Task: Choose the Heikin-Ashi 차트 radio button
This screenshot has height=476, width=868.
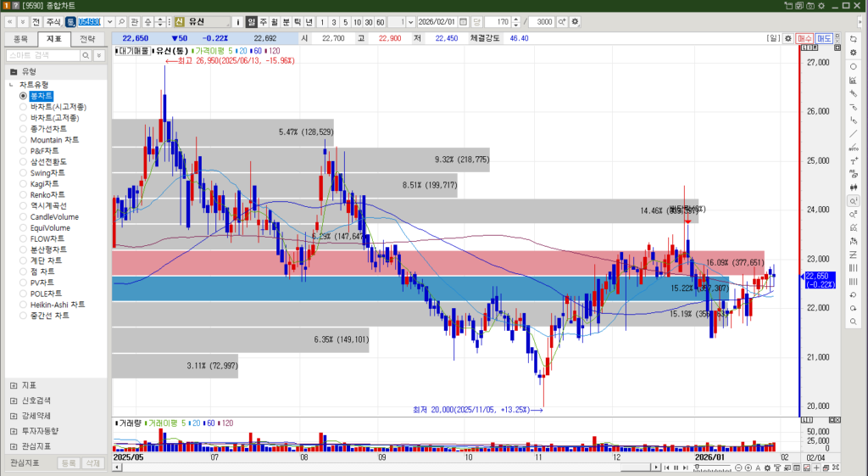Action: [57, 305]
